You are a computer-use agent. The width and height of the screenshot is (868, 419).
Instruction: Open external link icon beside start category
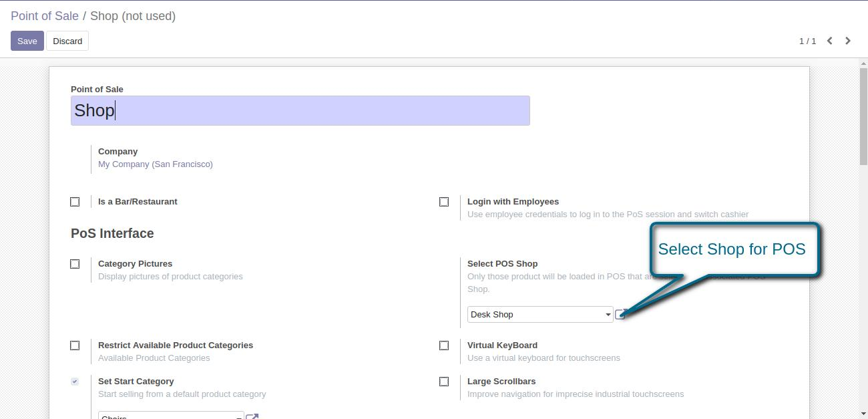[252, 416]
